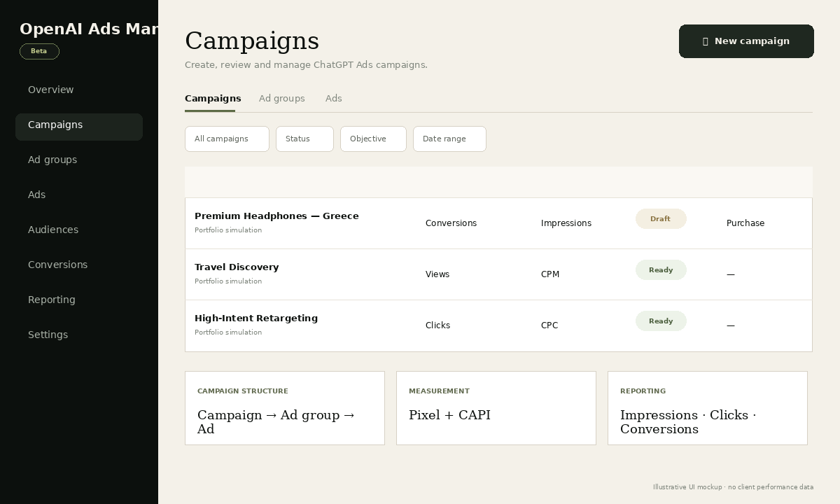Click the OpenAI Ads Manager title
This screenshot has height=504, width=840.
pos(89,29)
